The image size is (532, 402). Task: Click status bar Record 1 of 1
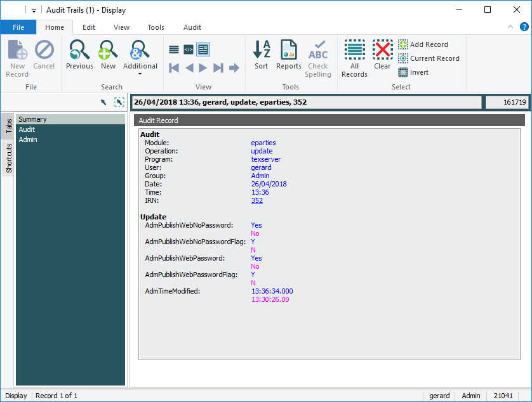tap(57, 396)
